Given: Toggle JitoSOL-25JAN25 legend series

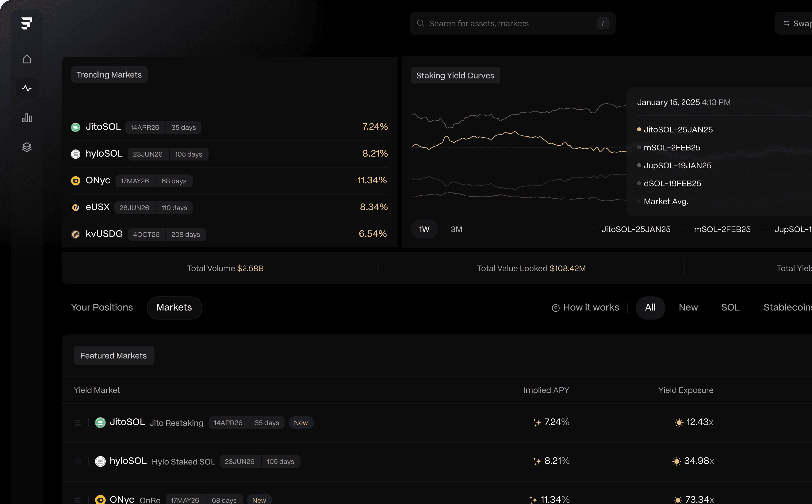Looking at the screenshot, I should click(635, 229).
